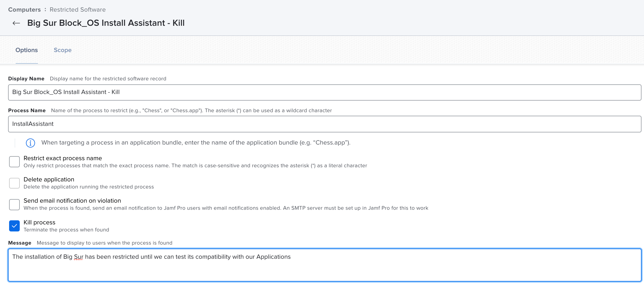Go to Restricted Software breadcrumb
Image resolution: width=644 pixels, height=284 pixels.
pos(78,10)
